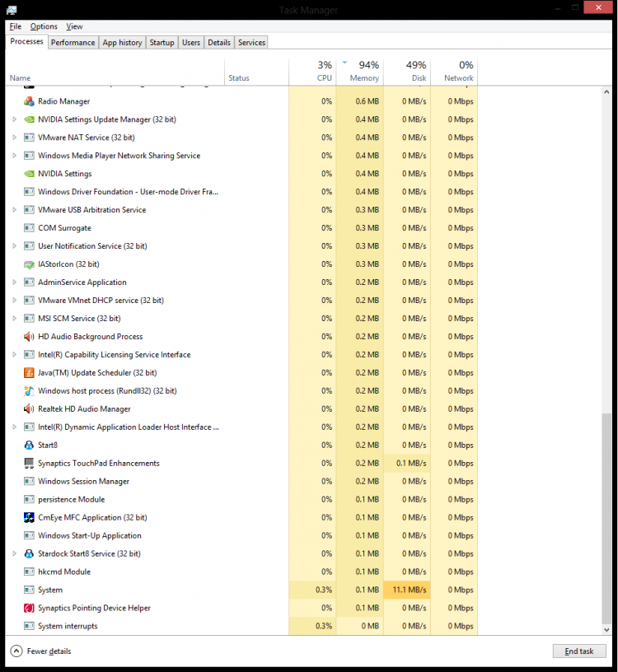Click the hkcmd Module icon
The width and height of the screenshot is (618, 672).
29,572
